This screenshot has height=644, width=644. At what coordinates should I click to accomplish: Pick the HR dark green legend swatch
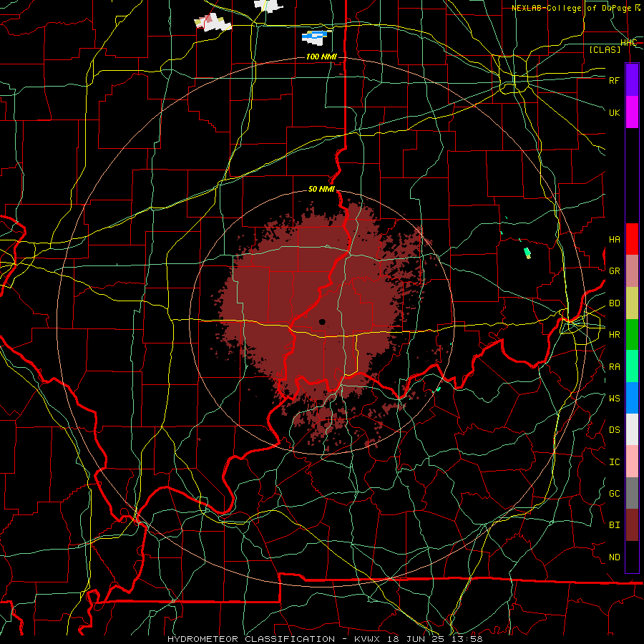coord(632,334)
